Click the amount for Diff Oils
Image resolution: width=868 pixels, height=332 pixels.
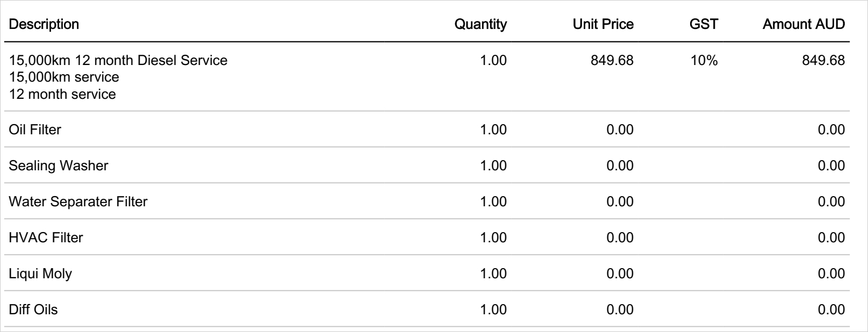831,309
